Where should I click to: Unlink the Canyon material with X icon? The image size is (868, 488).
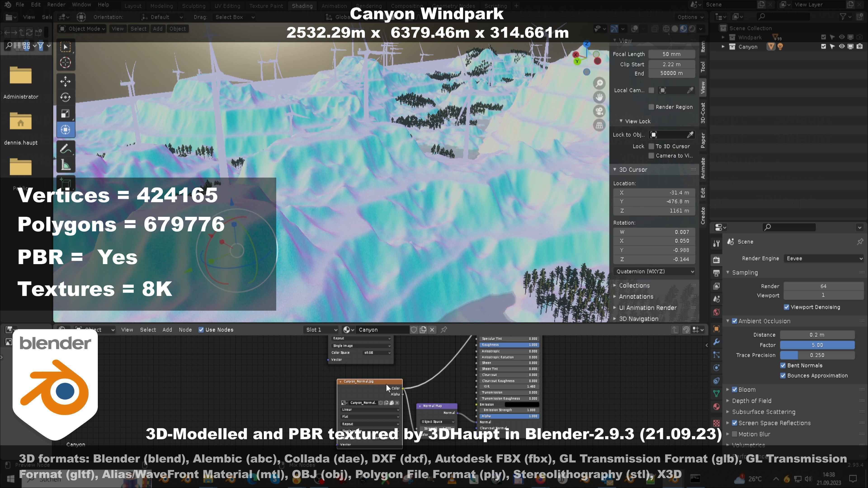click(432, 330)
